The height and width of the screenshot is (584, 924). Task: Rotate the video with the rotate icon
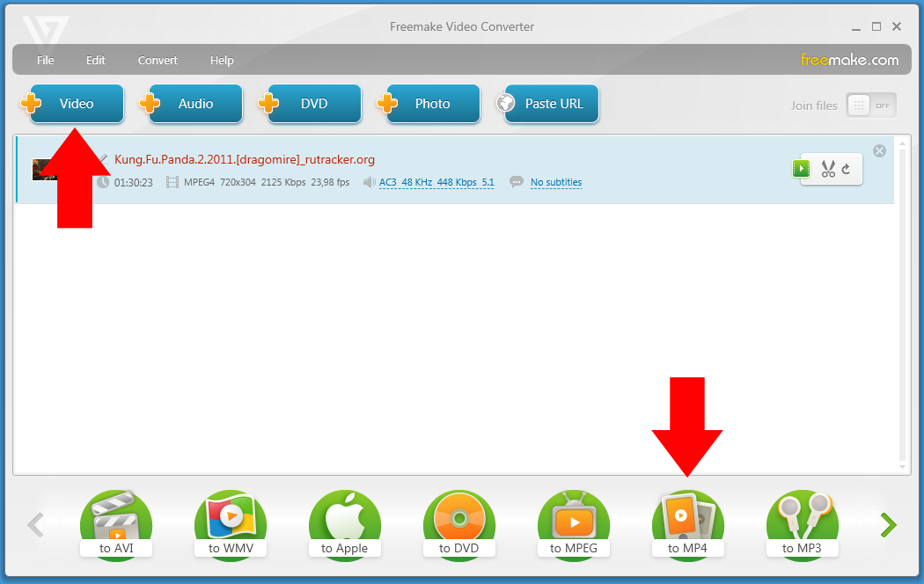click(x=847, y=169)
